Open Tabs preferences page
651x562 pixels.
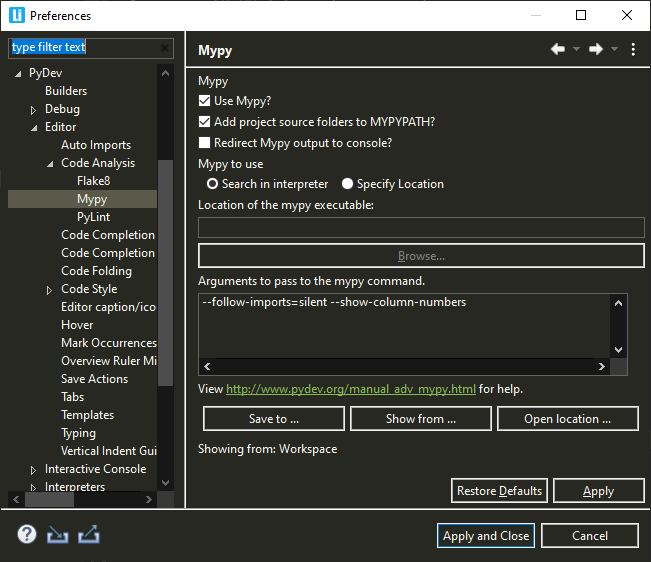(x=72, y=397)
